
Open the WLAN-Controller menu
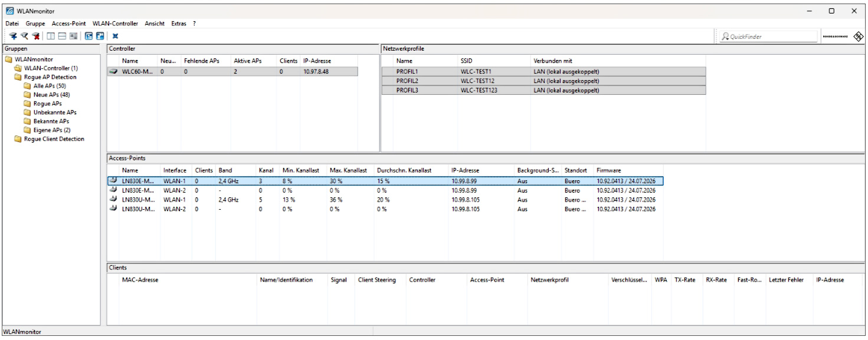point(115,24)
